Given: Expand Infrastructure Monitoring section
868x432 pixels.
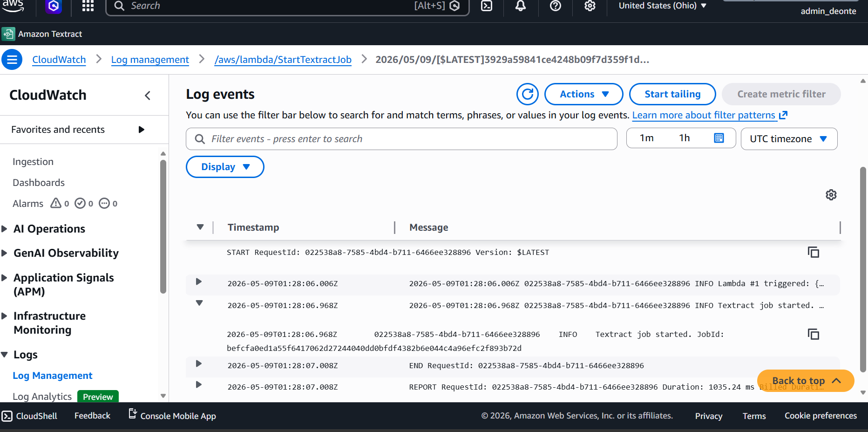Looking at the screenshot, I should 4,316.
